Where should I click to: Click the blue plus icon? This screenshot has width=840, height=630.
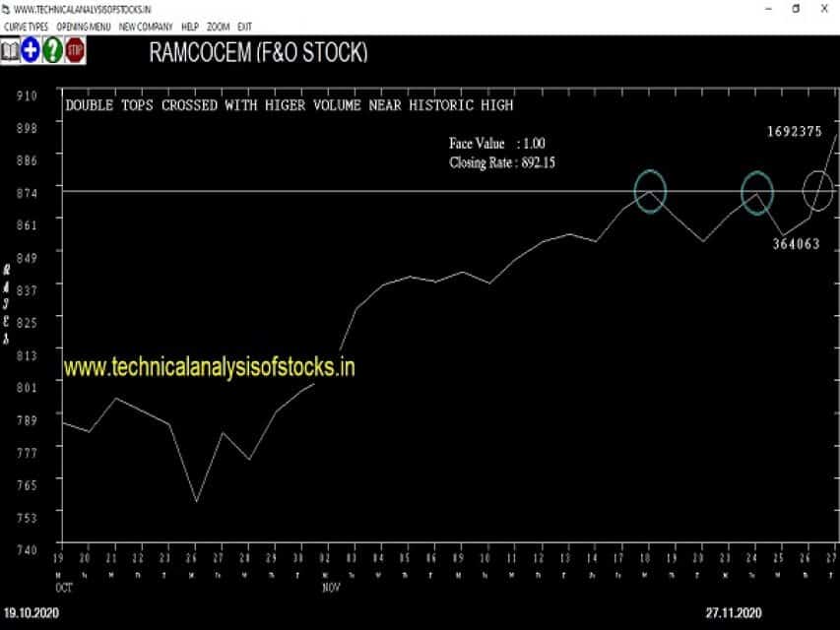[32, 51]
